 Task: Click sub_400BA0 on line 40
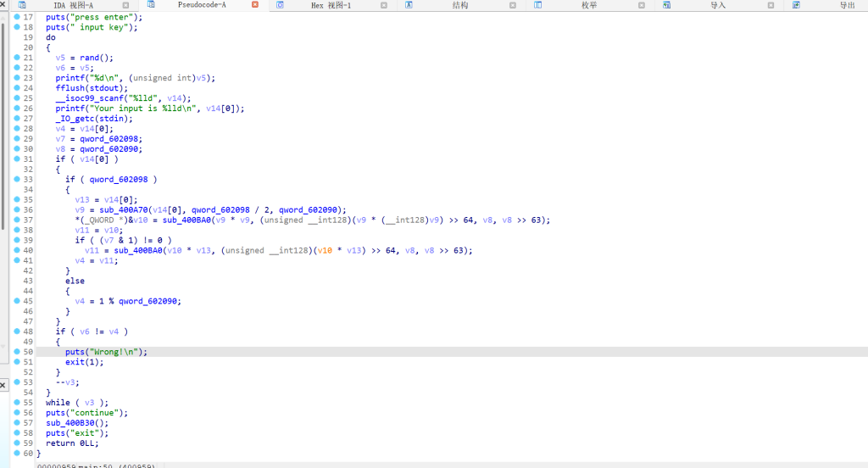138,250
